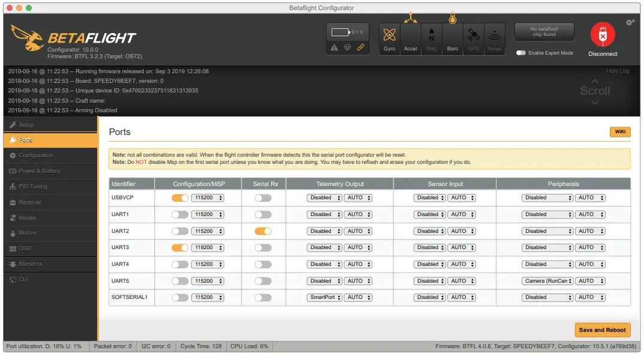The width and height of the screenshot is (644, 356).
Task: Open UART2 Sensor Input Disabled dropdown
Action: [429, 232]
